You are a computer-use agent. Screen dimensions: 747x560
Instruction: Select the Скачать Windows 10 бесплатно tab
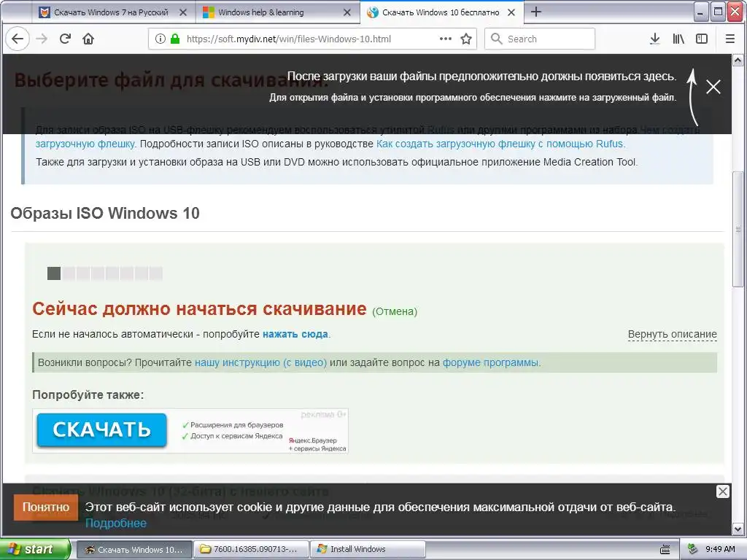[x=441, y=12]
